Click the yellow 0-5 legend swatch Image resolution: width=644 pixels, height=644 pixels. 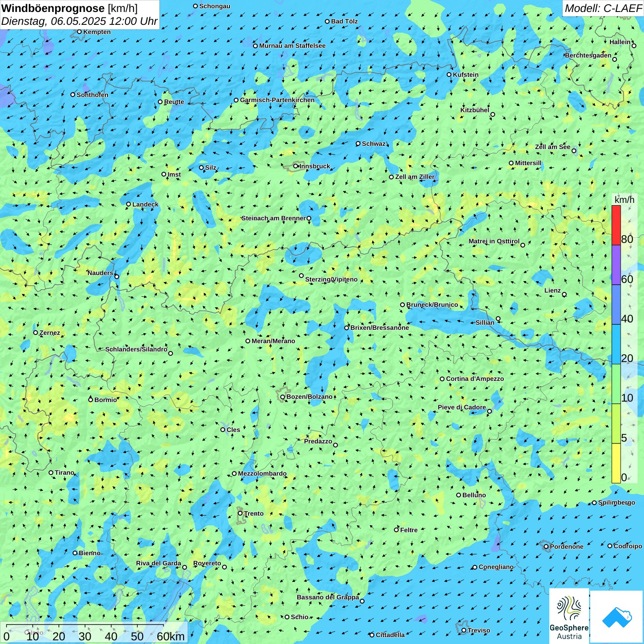pos(616,463)
